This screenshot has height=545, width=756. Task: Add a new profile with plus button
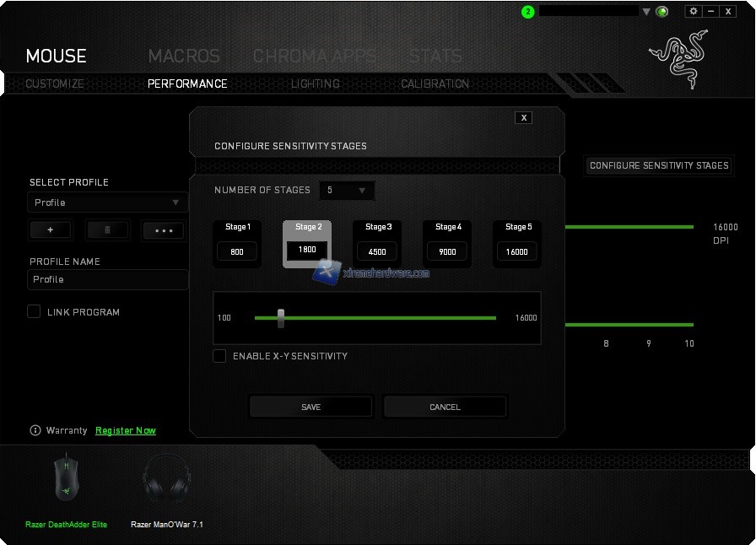click(x=51, y=230)
